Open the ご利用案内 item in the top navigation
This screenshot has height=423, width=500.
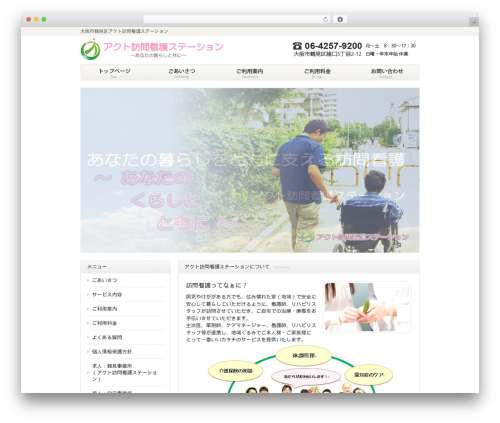[250, 72]
